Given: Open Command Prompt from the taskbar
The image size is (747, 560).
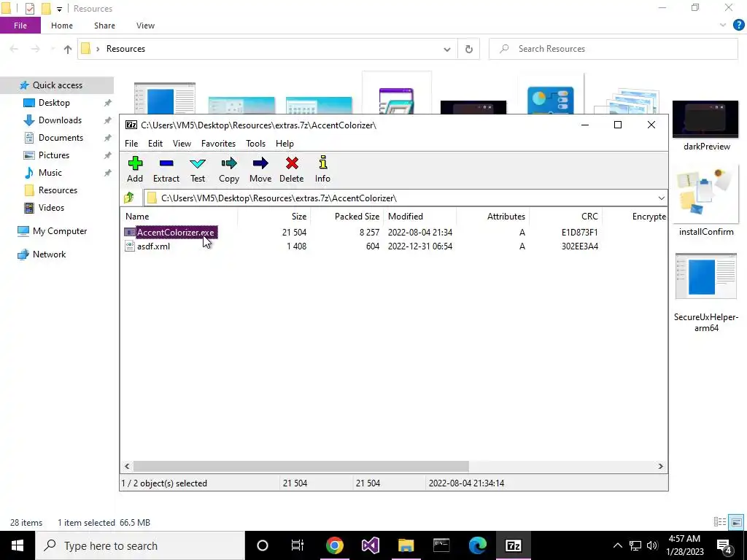Looking at the screenshot, I should coord(441,545).
